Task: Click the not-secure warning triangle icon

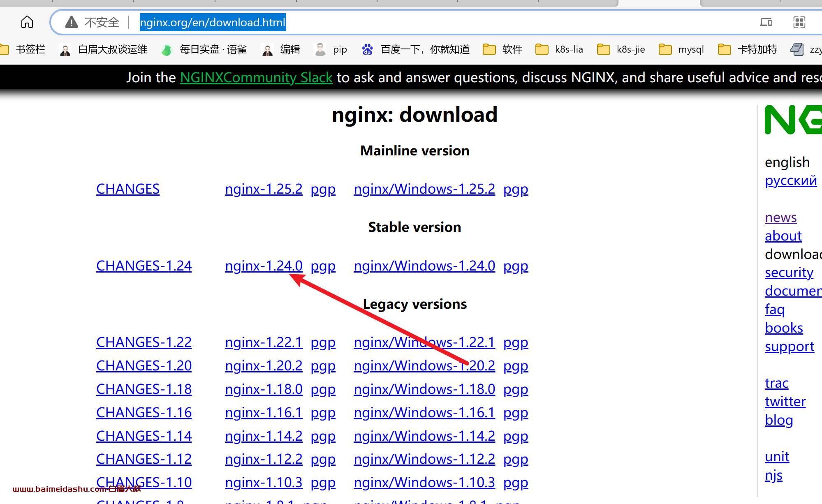Action: tap(72, 22)
